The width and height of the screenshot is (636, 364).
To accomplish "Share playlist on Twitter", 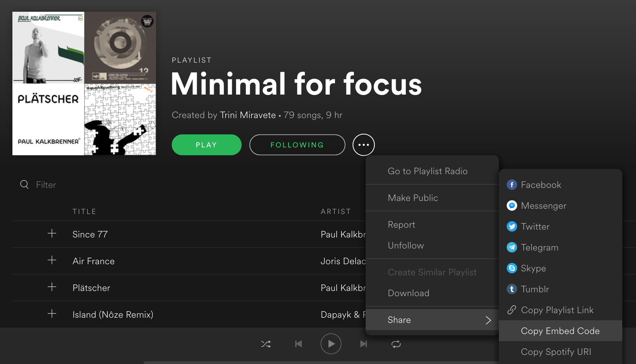I will (x=535, y=227).
